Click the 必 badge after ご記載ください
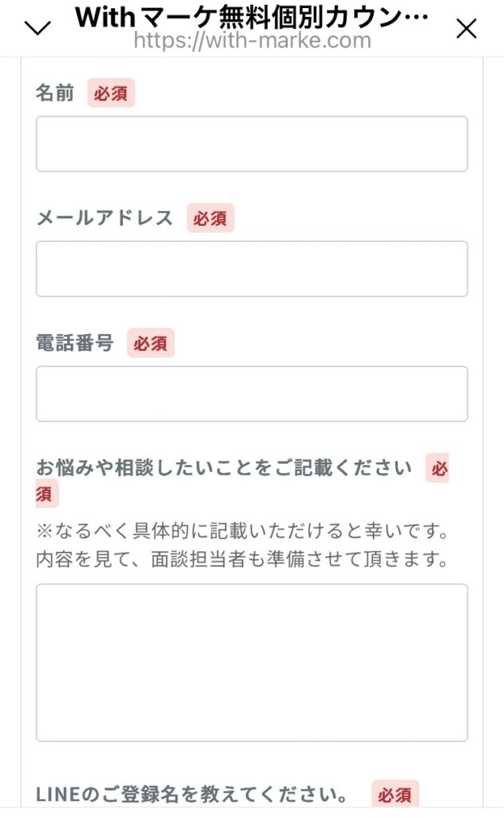 (438, 469)
